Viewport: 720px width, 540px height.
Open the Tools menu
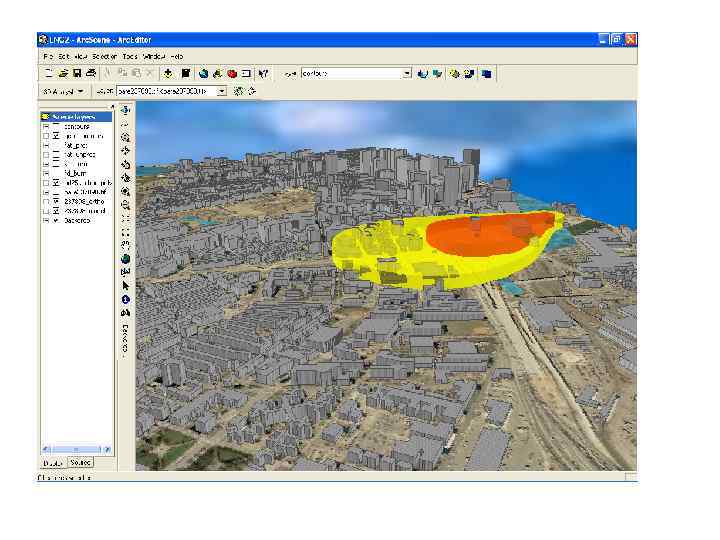tap(130, 56)
